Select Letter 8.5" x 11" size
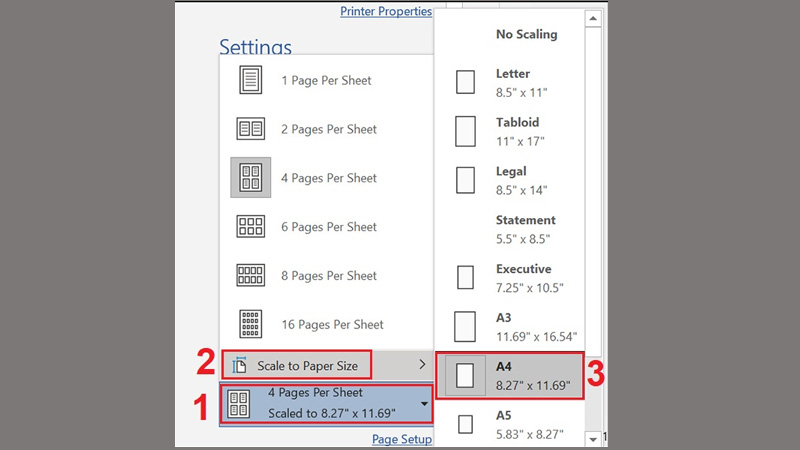800x450 pixels. (x=509, y=83)
